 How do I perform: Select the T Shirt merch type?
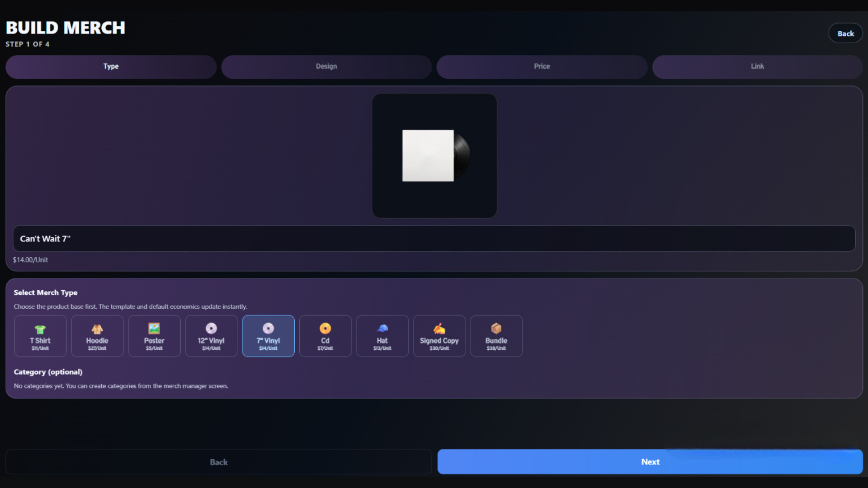(40, 336)
